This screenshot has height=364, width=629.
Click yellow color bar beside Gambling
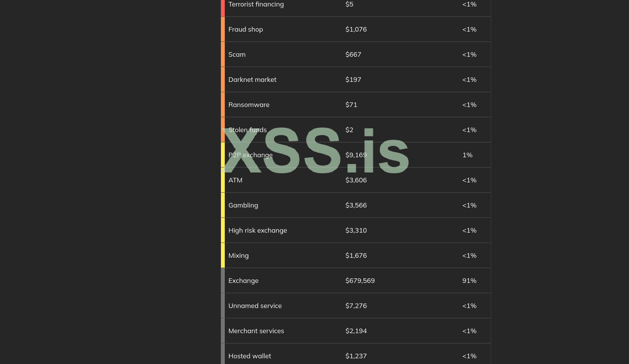[x=223, y=205]
